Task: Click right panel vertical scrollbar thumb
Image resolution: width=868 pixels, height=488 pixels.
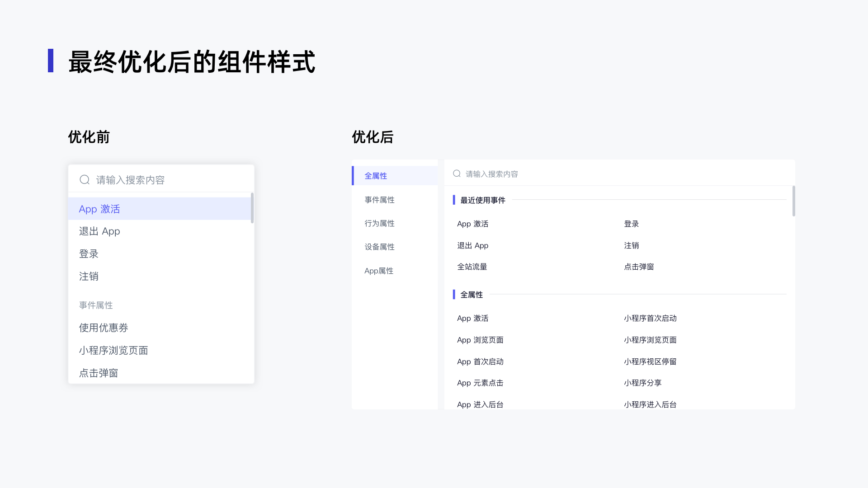Action: 793,201
